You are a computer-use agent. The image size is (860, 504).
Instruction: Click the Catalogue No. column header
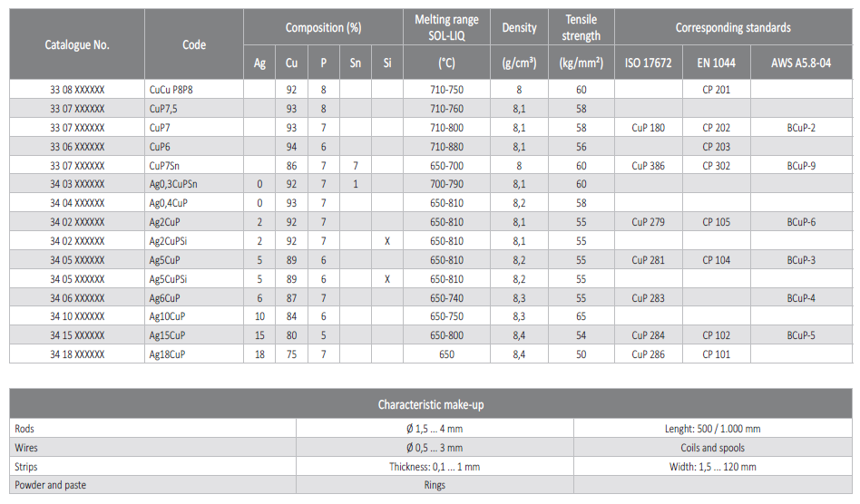[77, 44]
